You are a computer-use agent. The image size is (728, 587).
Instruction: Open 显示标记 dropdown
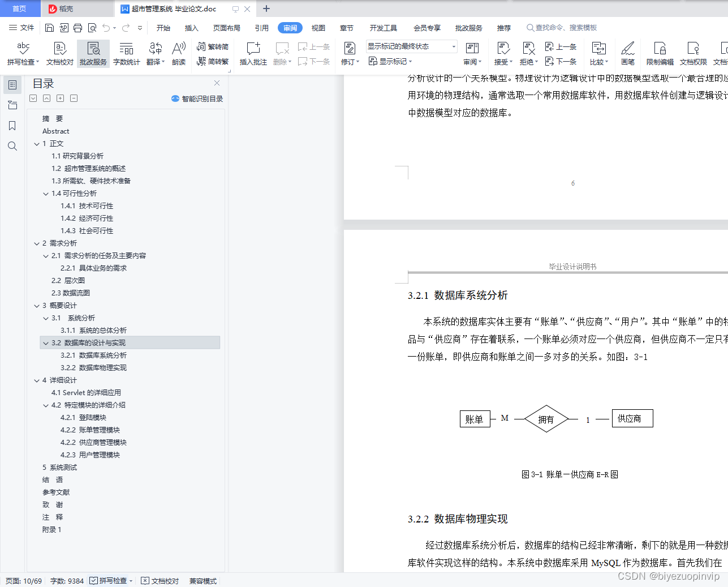(x=390, y=61)
